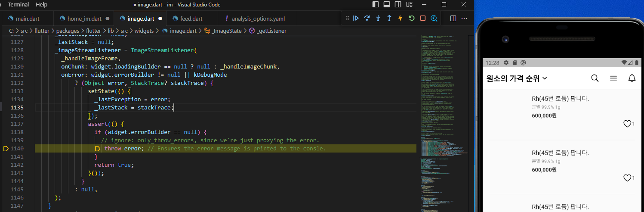Click the 'src' breadcrumb after C:

24,31
